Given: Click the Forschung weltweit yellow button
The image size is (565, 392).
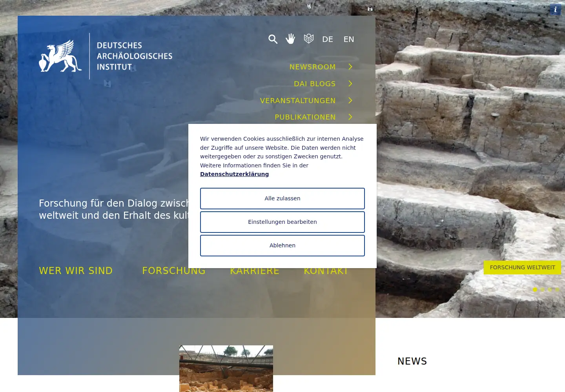Looking at the screenshot, I should point(522,267).
